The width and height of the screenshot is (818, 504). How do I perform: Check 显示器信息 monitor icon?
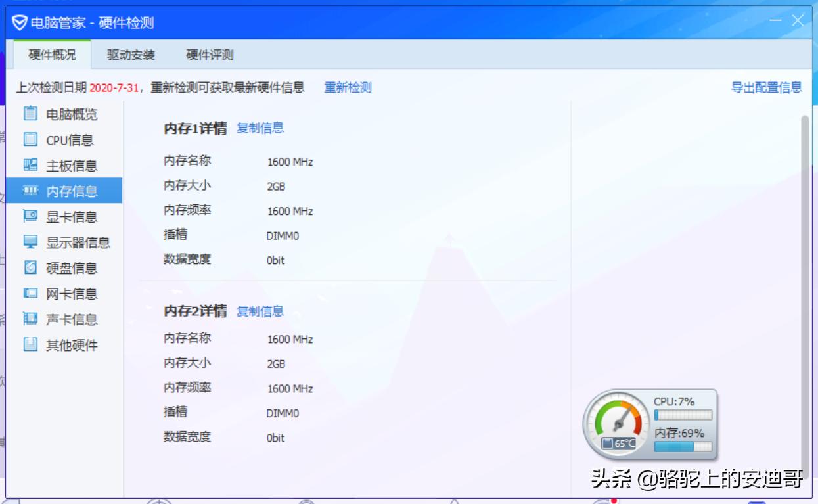(30, 242)
